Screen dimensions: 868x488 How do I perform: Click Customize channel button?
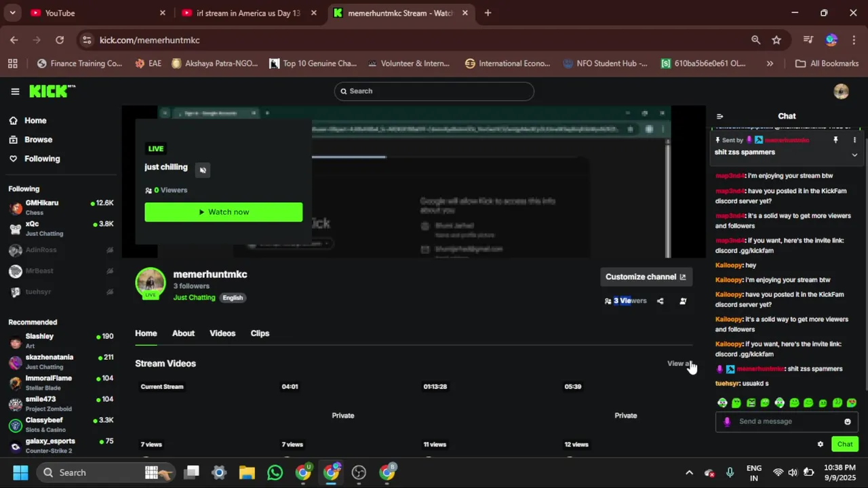pyautogui.click(x=646, y=277)
